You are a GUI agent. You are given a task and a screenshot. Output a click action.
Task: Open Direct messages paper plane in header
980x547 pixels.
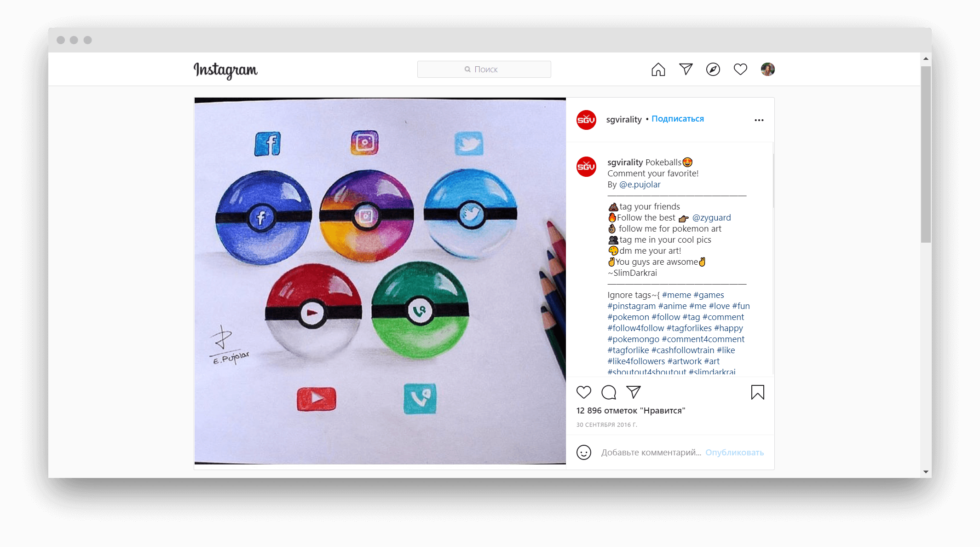pos(686,69)
